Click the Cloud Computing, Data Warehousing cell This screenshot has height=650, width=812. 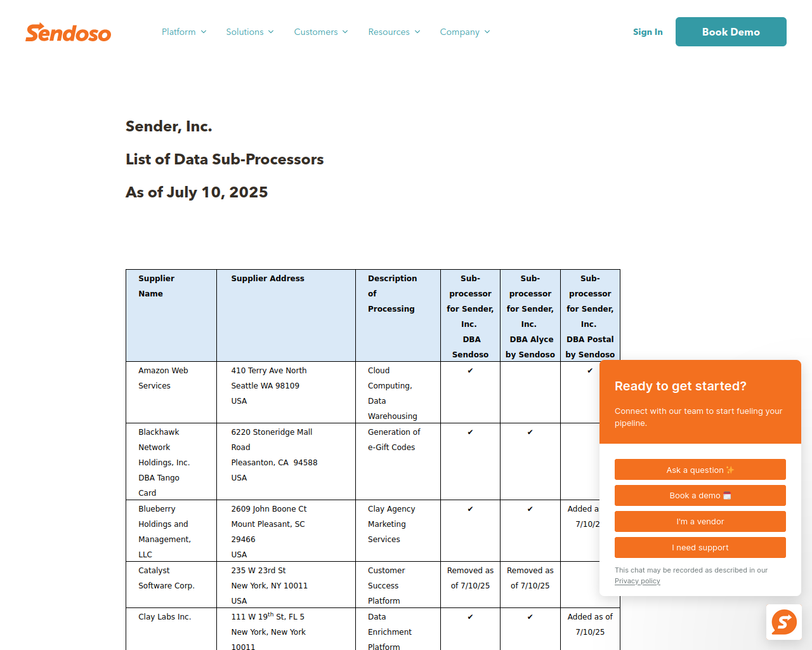tap(398, 392)
